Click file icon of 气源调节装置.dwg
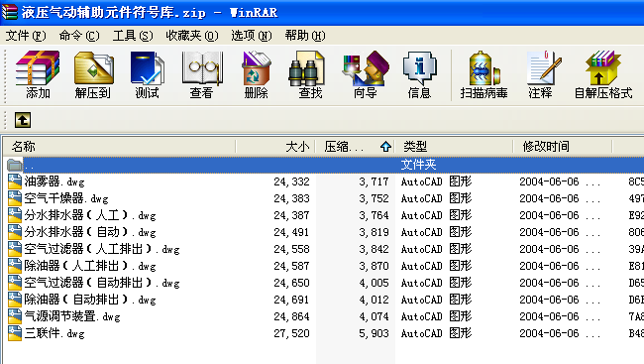The image size is (644, 364). 15,316
